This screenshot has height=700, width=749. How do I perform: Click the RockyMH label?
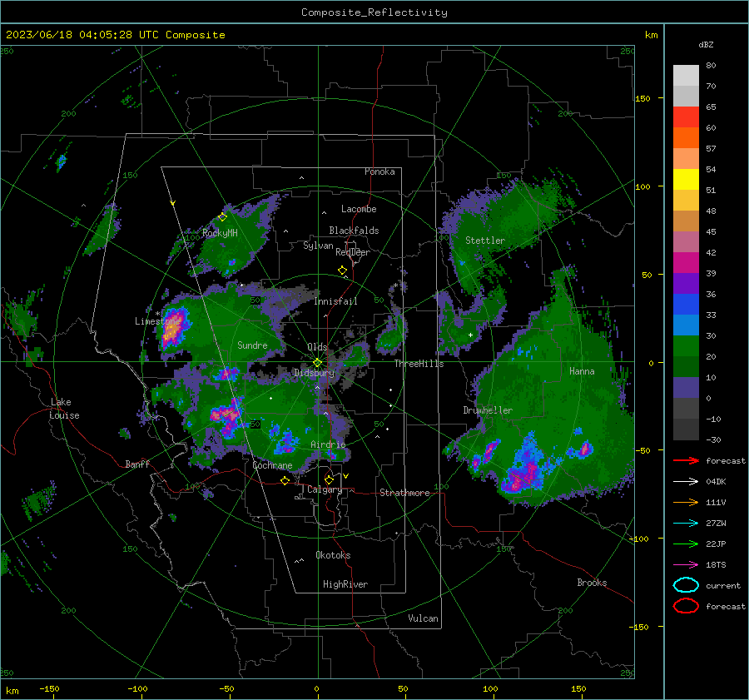click(220, 233)
